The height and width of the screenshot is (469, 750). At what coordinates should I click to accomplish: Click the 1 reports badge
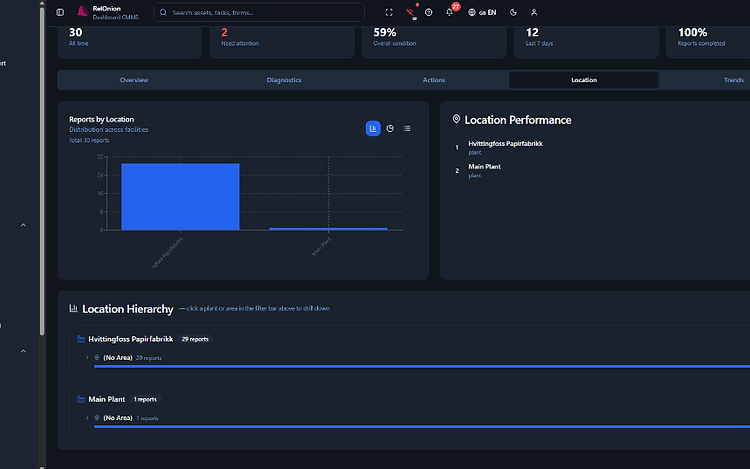[x=145, y=399]
